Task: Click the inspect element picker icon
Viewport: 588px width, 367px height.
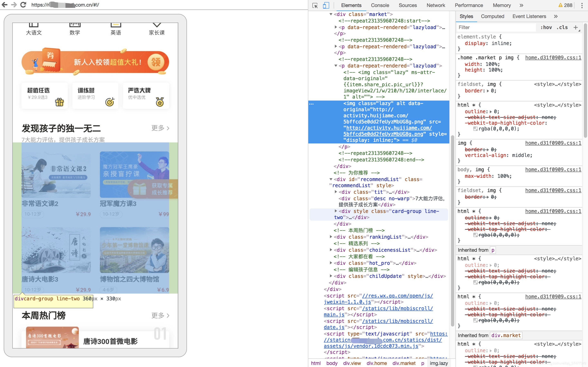Action: pyautogui.click(x=315, y=5)
